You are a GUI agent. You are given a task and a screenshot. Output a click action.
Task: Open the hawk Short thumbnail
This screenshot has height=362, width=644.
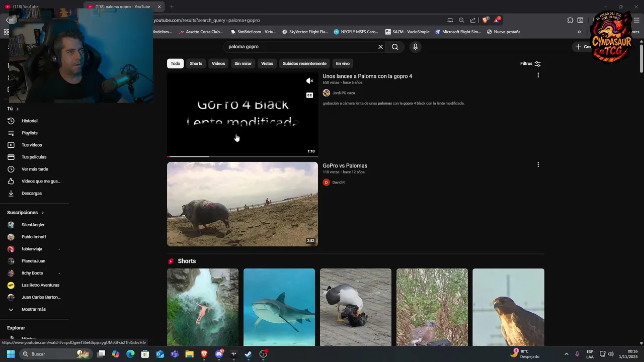pos(508,307)
